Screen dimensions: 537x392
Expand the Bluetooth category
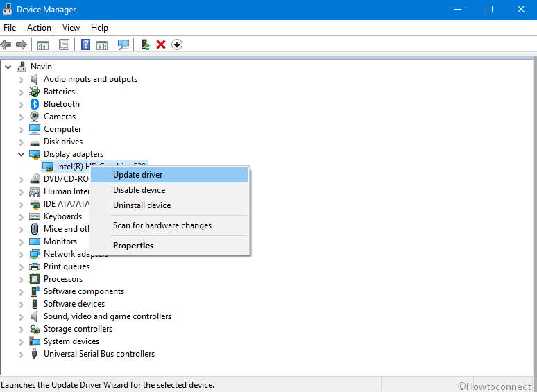click(x=22, y=105)
